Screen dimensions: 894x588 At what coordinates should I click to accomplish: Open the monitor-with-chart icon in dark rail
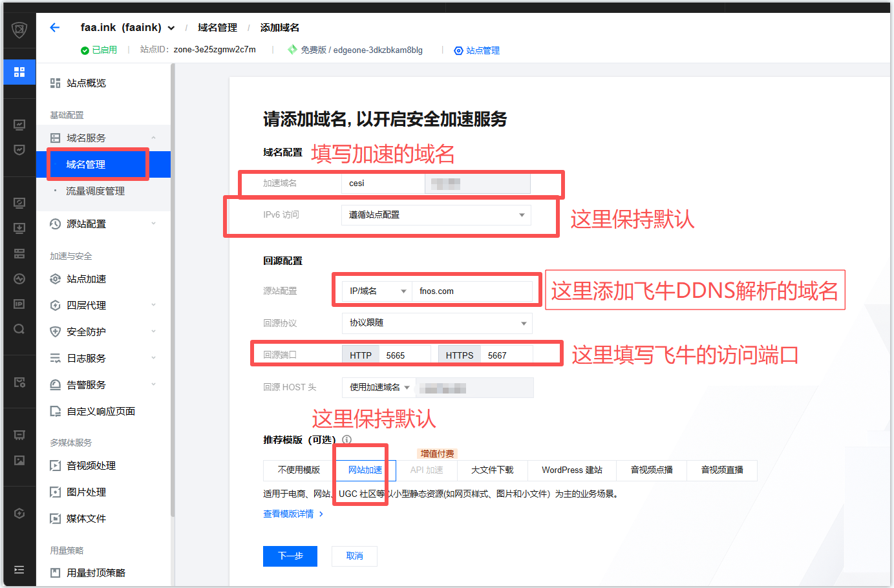19,125
